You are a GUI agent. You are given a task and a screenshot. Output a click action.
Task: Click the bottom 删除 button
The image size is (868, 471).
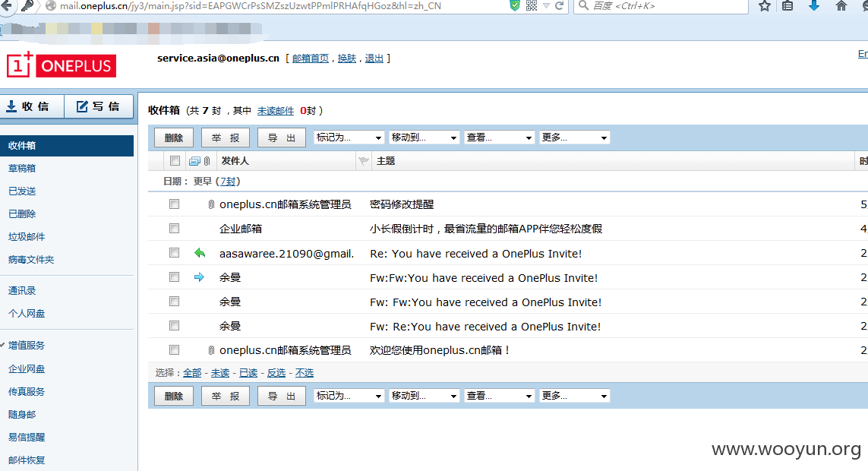174,397
